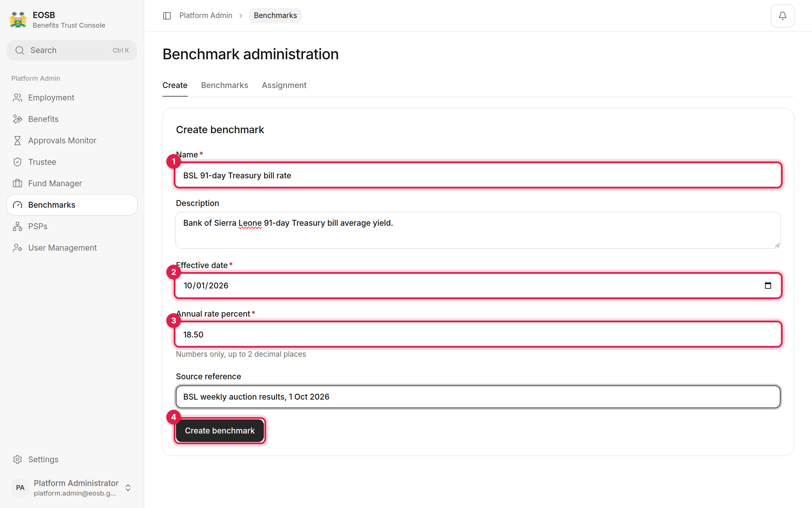The image size is (812, 508).
Task: Click the platform.admin email text
Action: point(75,493)
